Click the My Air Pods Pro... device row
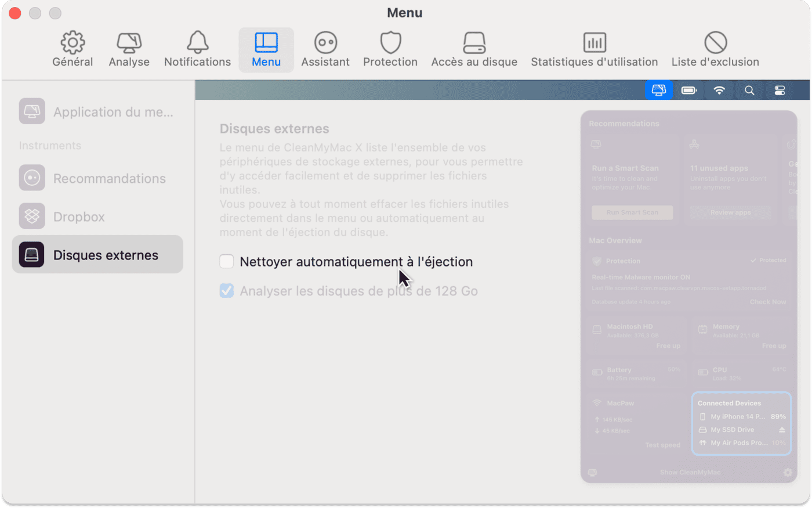812x508 pixels. (742, 443)
